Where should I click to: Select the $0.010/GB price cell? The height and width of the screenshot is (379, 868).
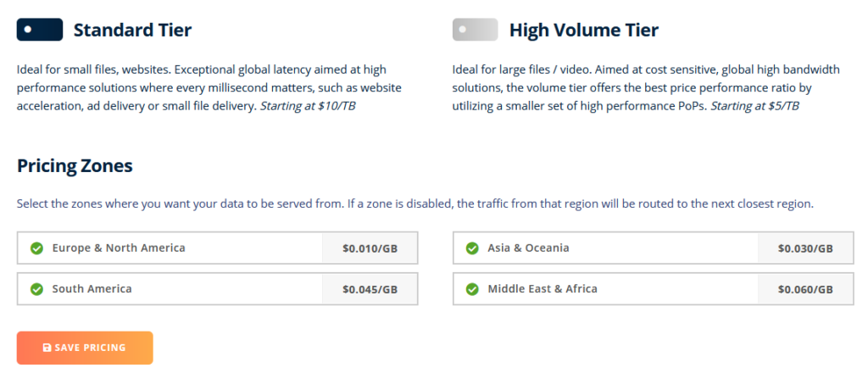pyautogui.click(x=370, y=248)
